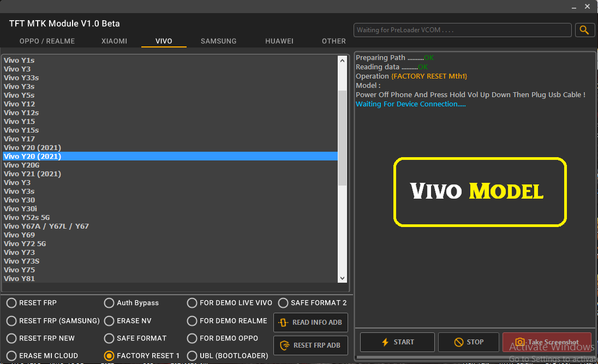Close the TFT MTK Module window

pos(587,7)
